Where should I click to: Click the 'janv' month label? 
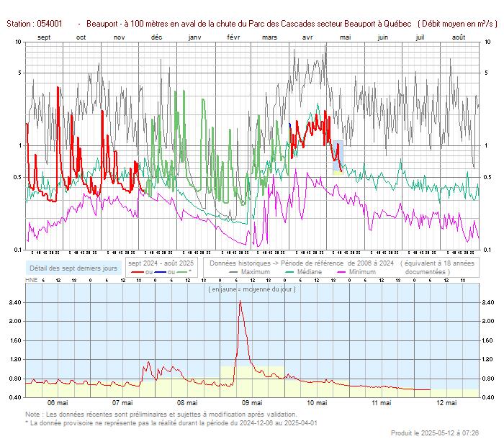[x=195, y=37]
